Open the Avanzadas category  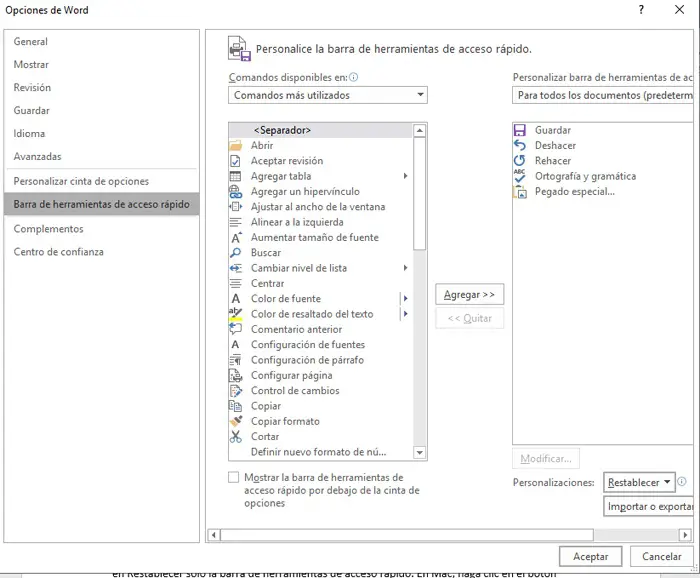(102, 157)
